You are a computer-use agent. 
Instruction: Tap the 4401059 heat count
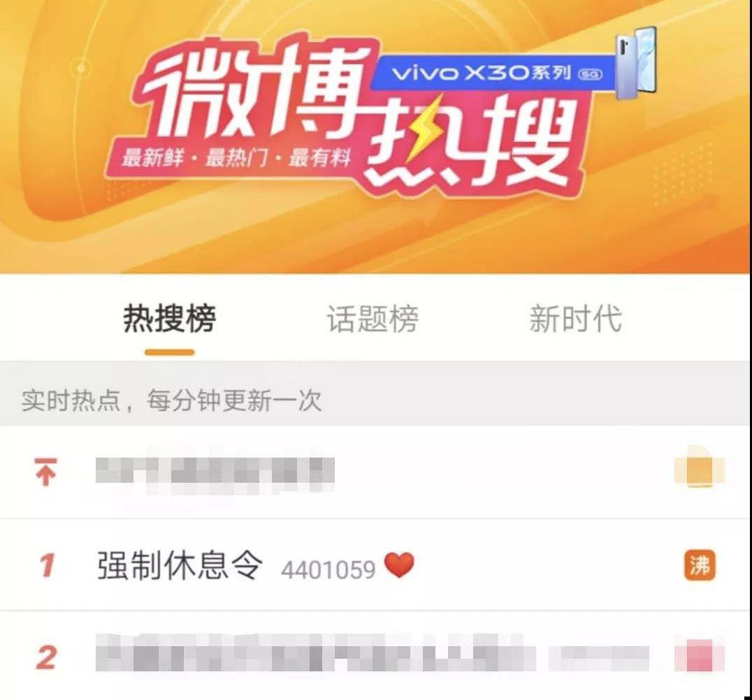point(328,570)
